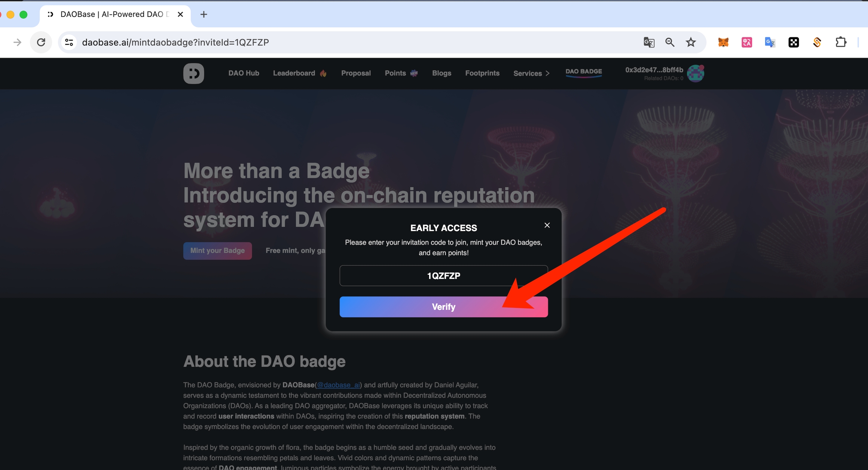This screenshot has width=868, height=470.
Task: Click the connected wallet avatar icon
Action: (x=695, y=73)
